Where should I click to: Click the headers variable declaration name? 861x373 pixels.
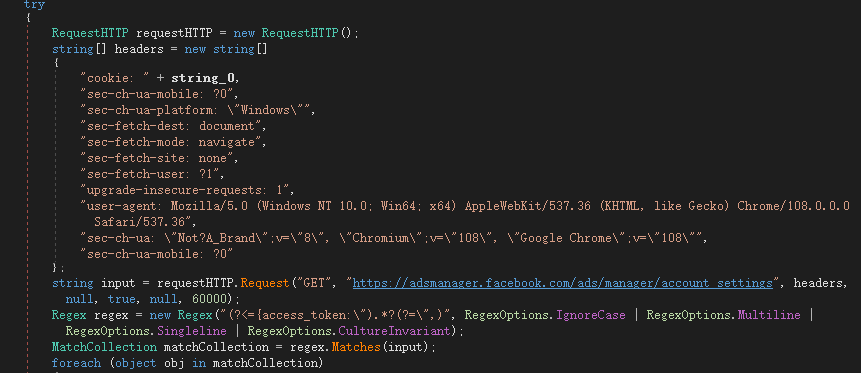139,49
